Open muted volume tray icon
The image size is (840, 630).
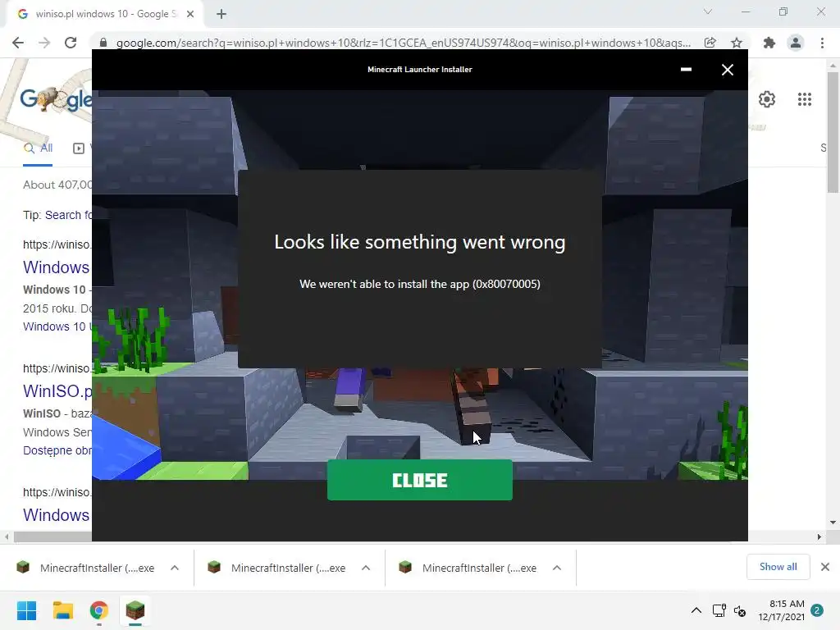coord(740,610)
